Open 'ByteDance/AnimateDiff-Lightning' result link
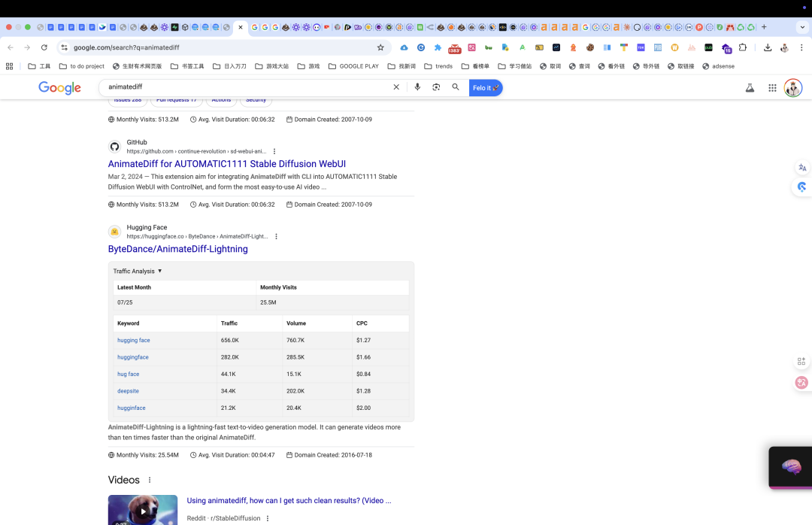This screenshot has height=525, width=812. click(x=177, y=249)
